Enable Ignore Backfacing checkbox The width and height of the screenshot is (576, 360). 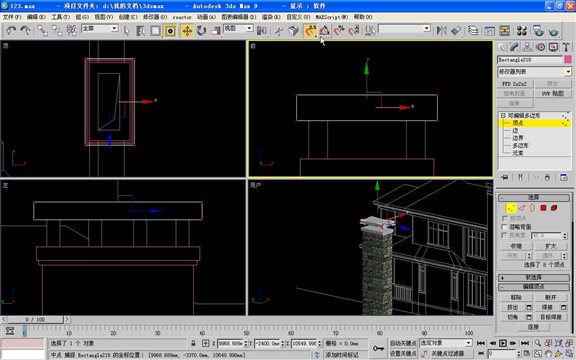point(505,227)
